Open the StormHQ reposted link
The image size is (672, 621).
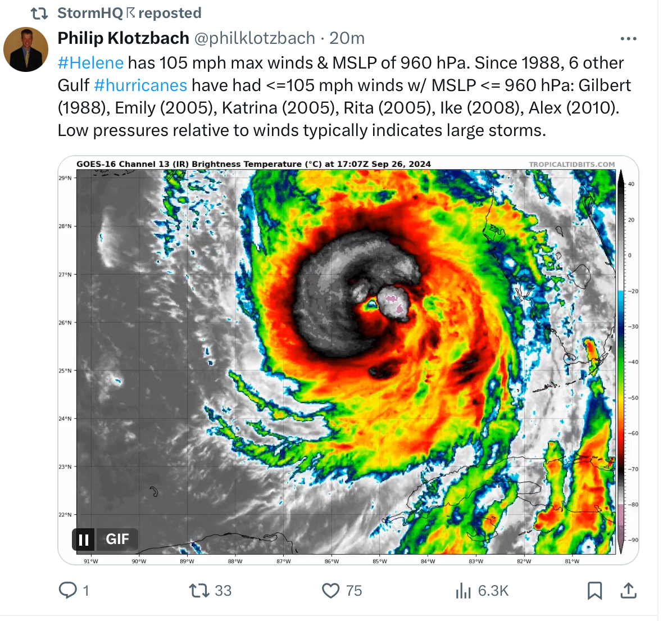point(129,13)
